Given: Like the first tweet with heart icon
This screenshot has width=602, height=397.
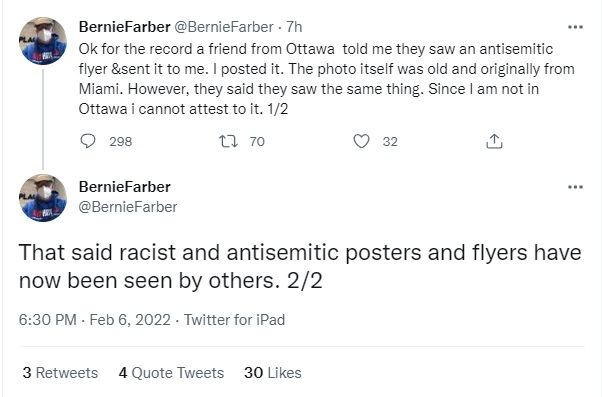Looking at the screenshot, I should [x=361, y=141].
